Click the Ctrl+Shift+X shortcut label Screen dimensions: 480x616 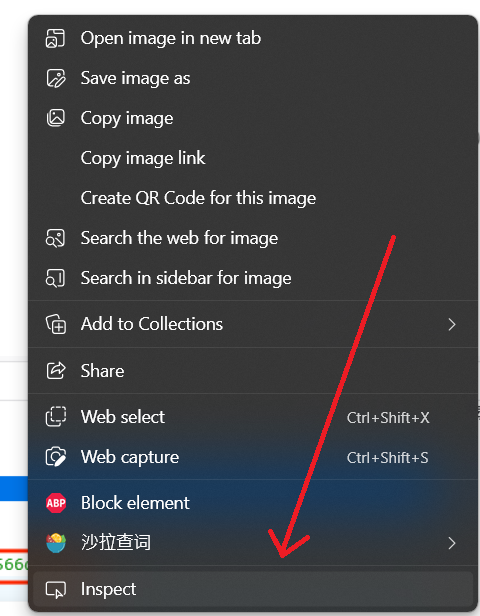[x=388, y=418]
